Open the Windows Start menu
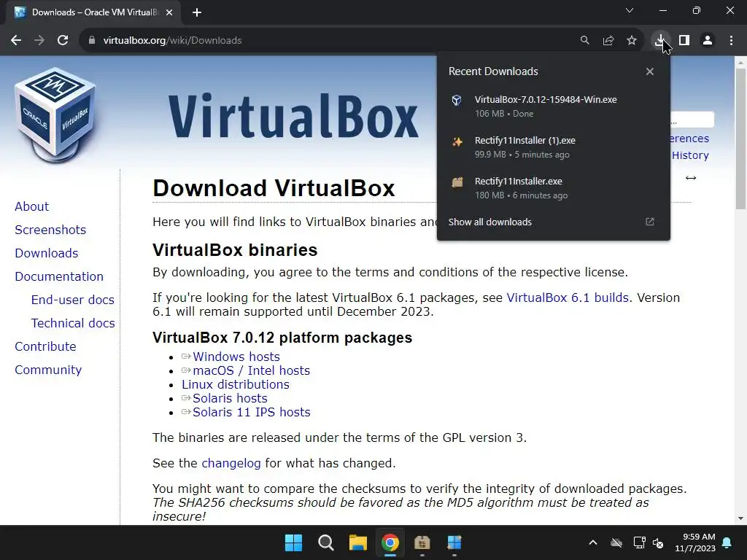 tap(293, 542)
